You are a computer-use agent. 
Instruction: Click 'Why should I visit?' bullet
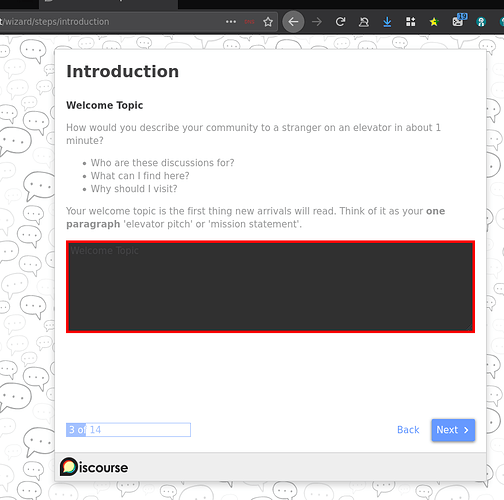click(x=134, y=189)
